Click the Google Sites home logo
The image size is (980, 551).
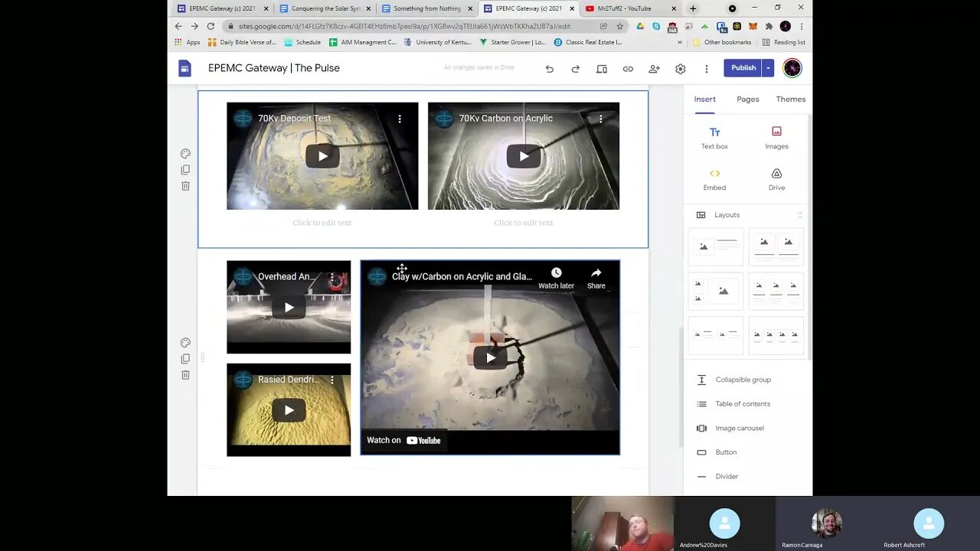pos(185,68)
